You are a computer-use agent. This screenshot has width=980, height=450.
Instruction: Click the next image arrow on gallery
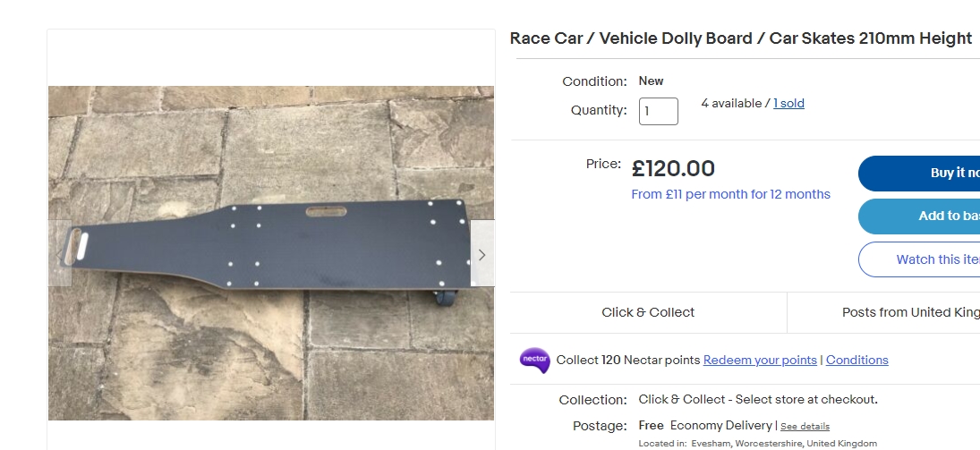482,254
